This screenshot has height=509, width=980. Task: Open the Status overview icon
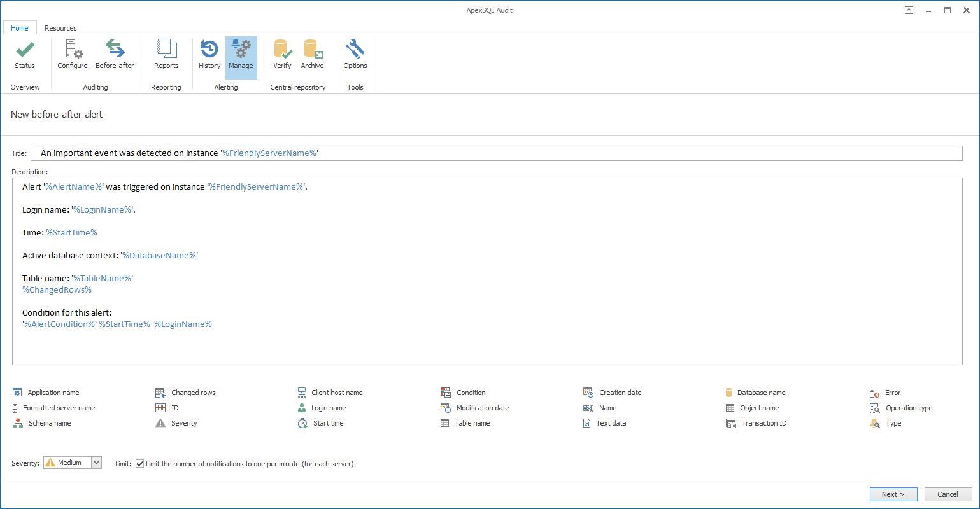[24, 54]
